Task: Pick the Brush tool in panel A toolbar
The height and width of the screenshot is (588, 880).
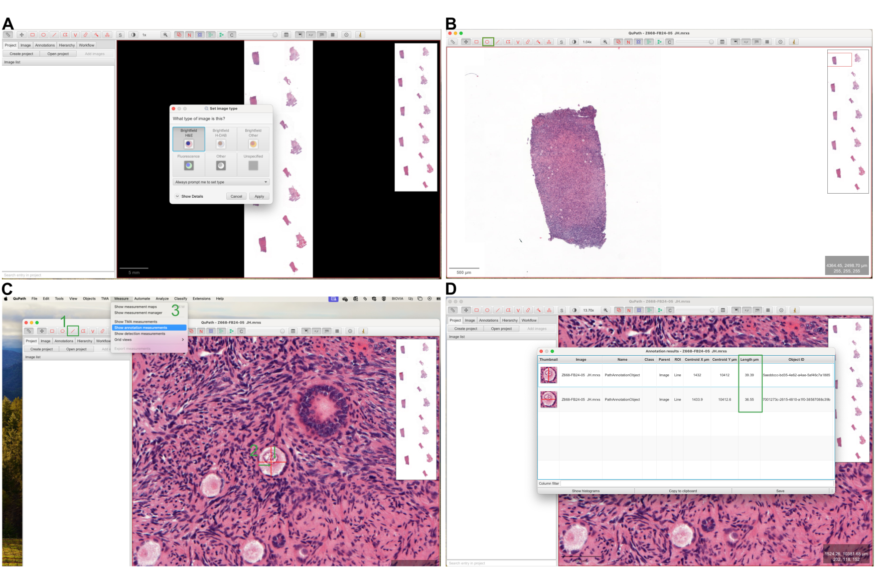Action: click(x=86, y=35)
